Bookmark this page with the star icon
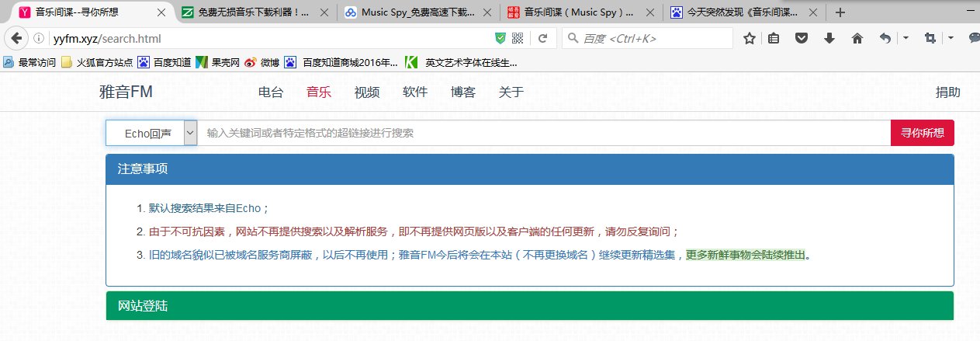 pos(750,38)
